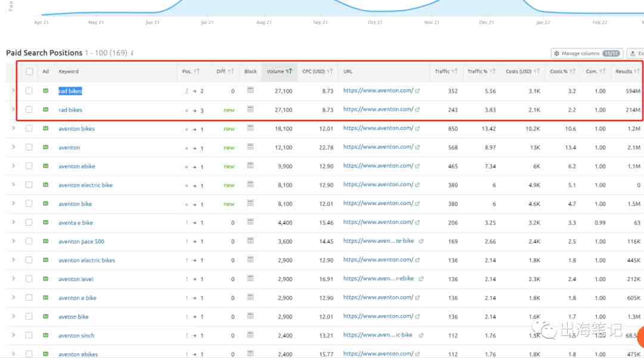Image resolution: width=644 pixels, height=358 pixels.
Task: Open the ad icon for aventon bikes
Action: tap(45, 128)
